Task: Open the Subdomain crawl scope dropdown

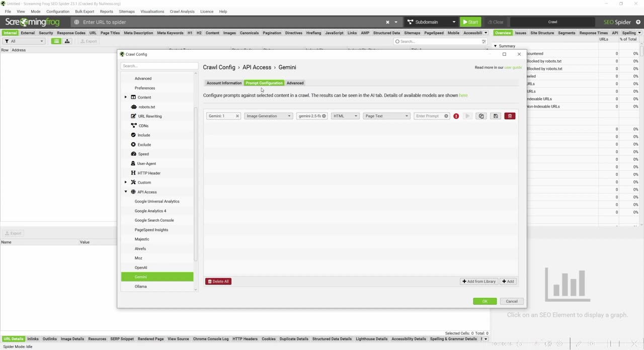Action: tap(431, 22)
